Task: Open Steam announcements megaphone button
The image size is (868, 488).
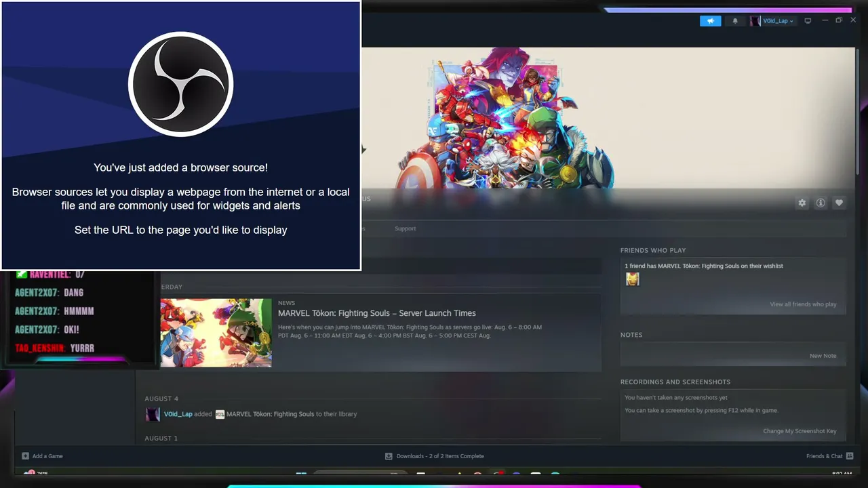Action: (710, 21)
